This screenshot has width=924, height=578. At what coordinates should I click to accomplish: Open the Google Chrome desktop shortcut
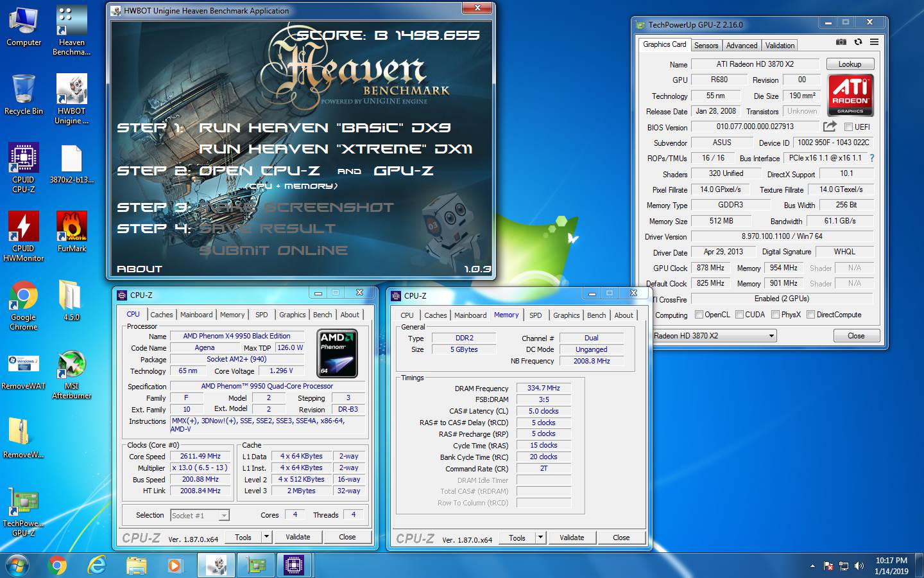(24, 305)
